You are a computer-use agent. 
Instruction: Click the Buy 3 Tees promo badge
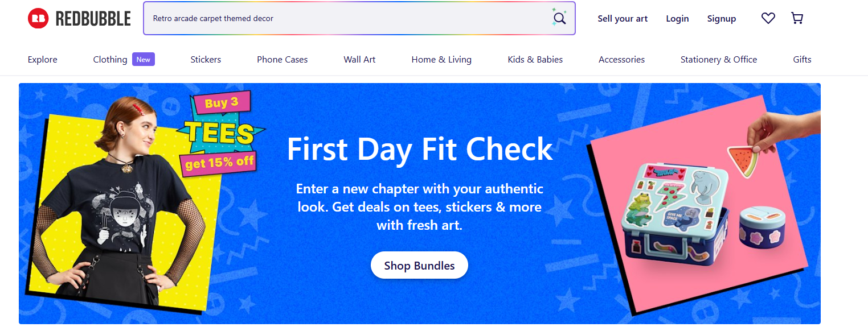(x=221, y=132)
